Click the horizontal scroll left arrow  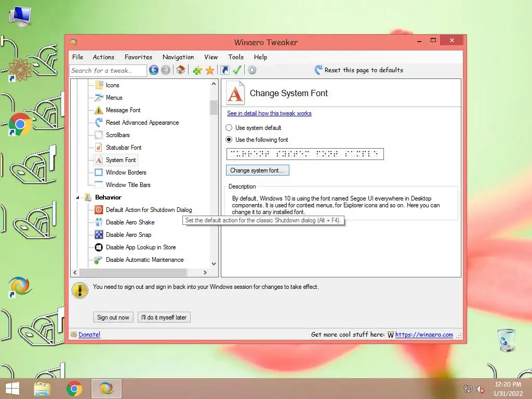click(x=75, y=272)
